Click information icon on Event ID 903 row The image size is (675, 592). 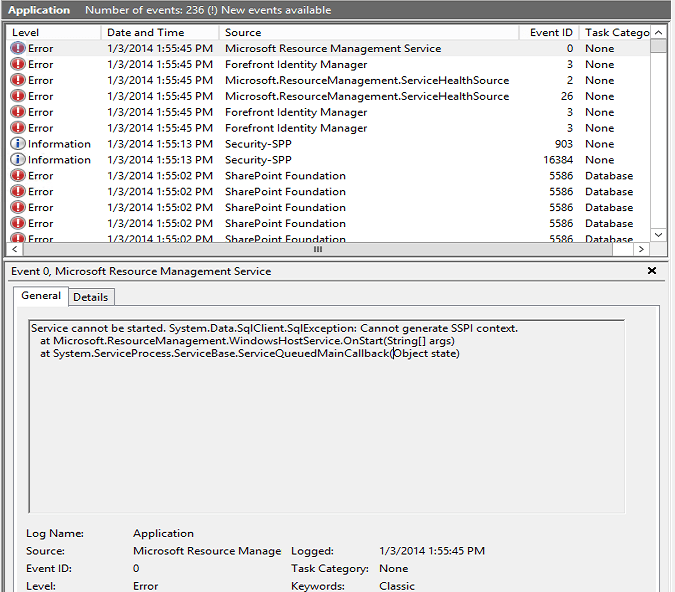coord(18,144)
